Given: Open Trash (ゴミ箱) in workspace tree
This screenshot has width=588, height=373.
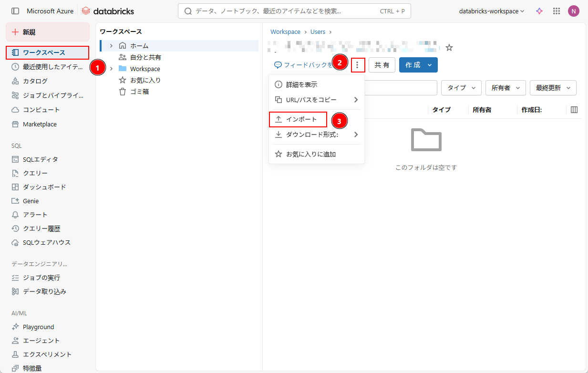Looking at the screenshot, I should [139, 92].
